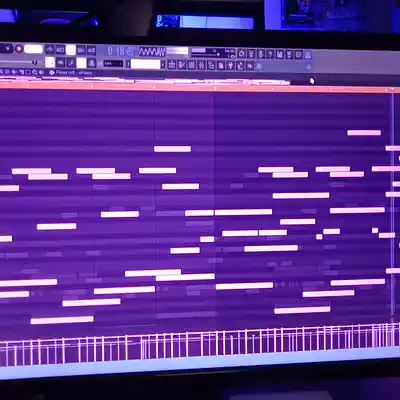Select the piano roll select tool
400x400 pixels.
click(x=27, y=72)
